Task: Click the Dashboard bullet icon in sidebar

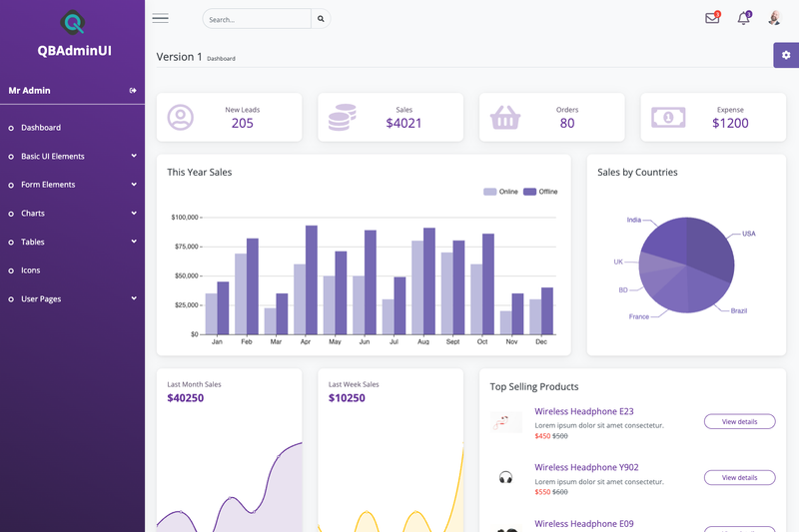Action: coord(11,129)
